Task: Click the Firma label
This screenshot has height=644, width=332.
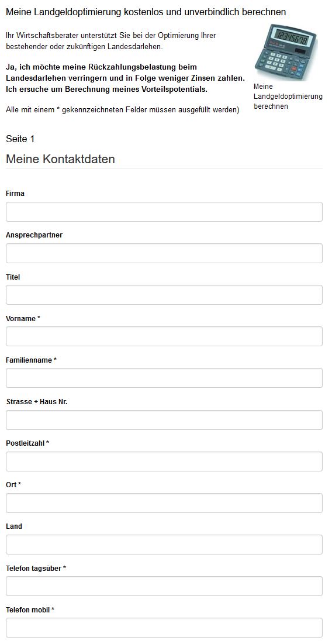Action: [15, 194]
